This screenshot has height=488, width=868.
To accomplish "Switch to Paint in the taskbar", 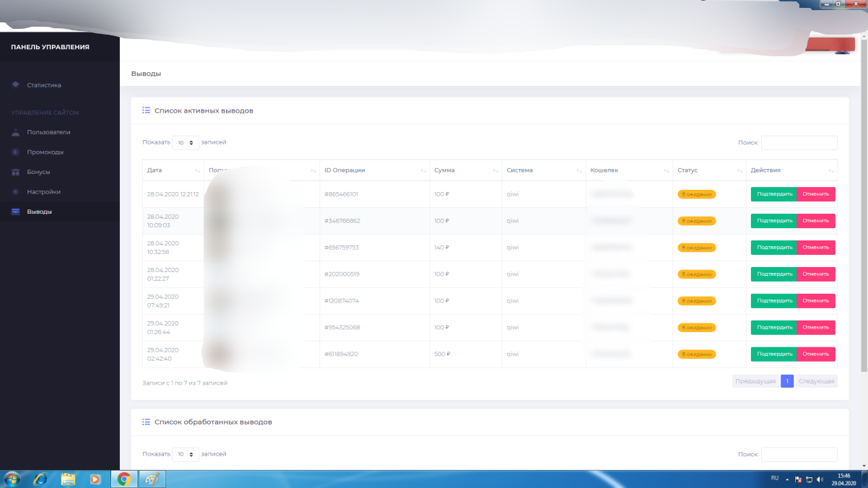I will [152, 479].
